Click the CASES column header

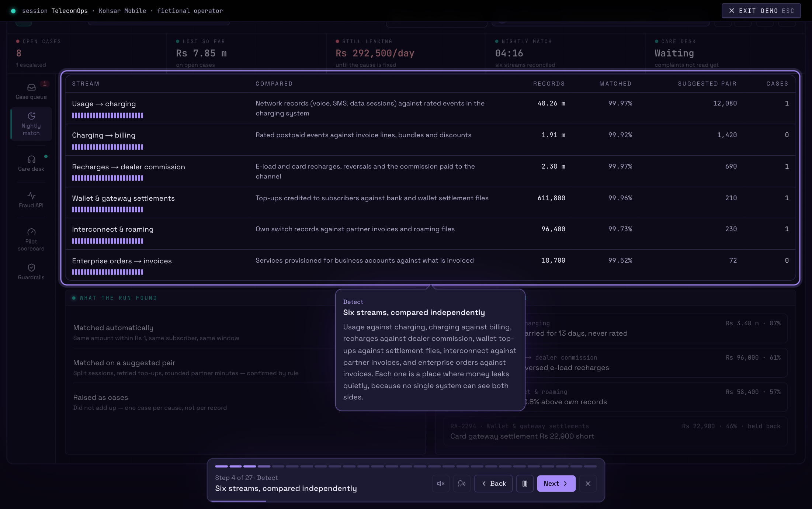pyautogui.click(x=777, y=84)
